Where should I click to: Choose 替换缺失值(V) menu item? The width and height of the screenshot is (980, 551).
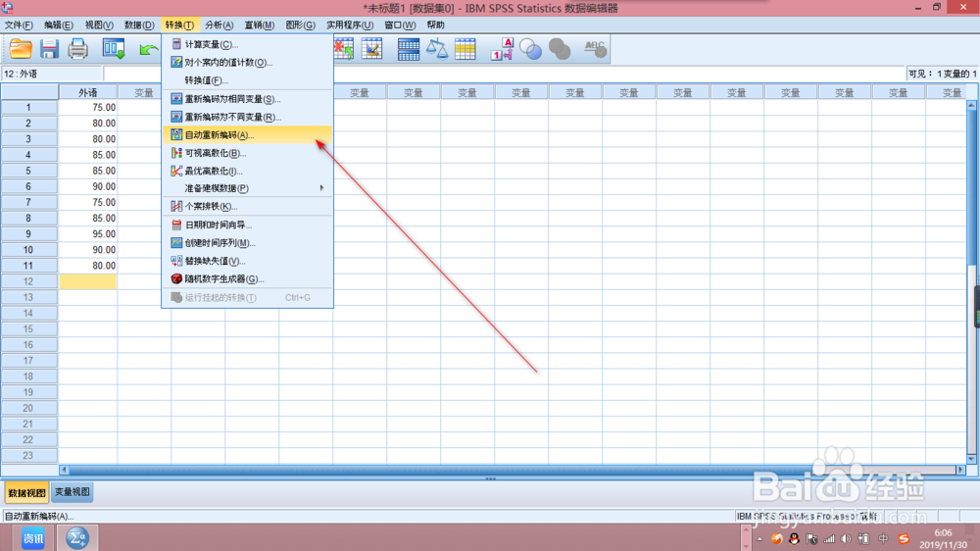click(x=248, y=261)
